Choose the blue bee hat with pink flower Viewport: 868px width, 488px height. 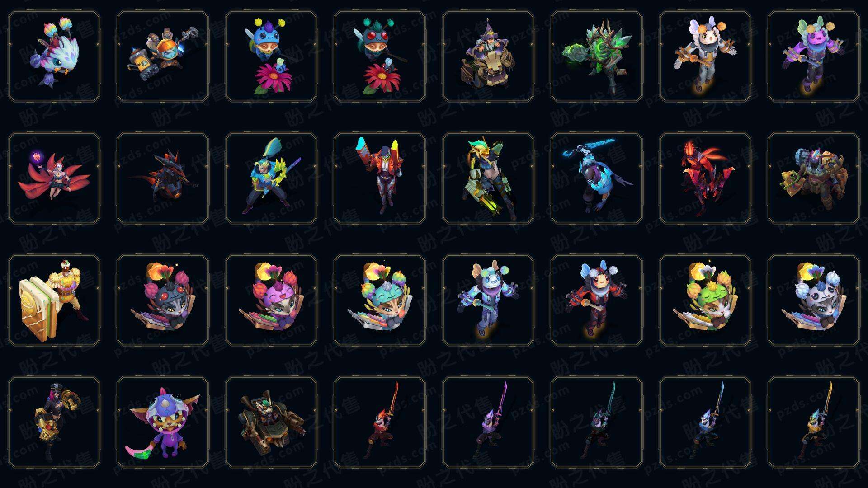point(271,56)
